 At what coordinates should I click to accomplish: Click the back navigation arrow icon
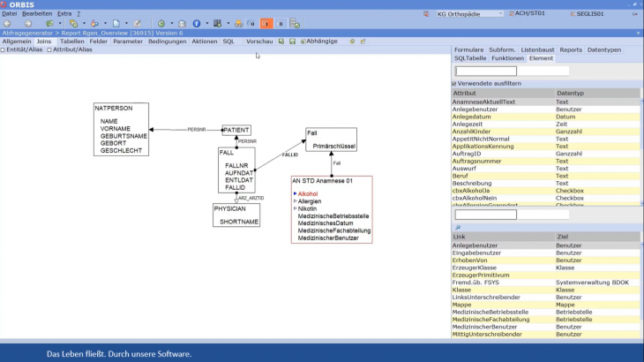coord(7,24)
